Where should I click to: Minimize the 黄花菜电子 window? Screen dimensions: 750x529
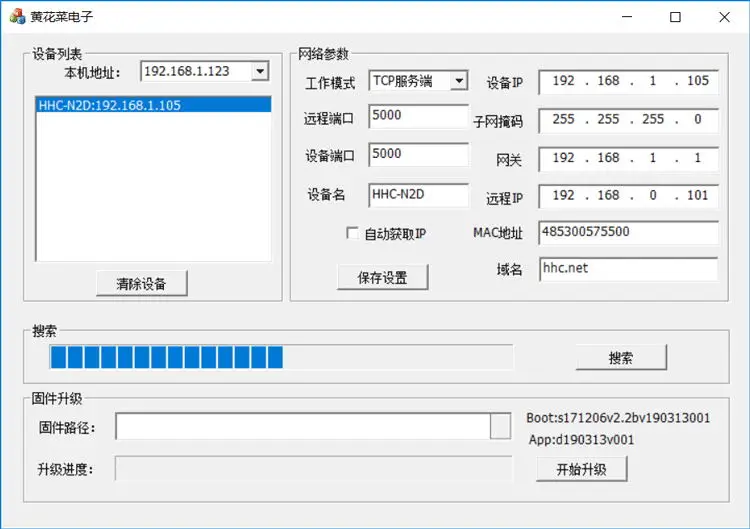pos(627,17)
